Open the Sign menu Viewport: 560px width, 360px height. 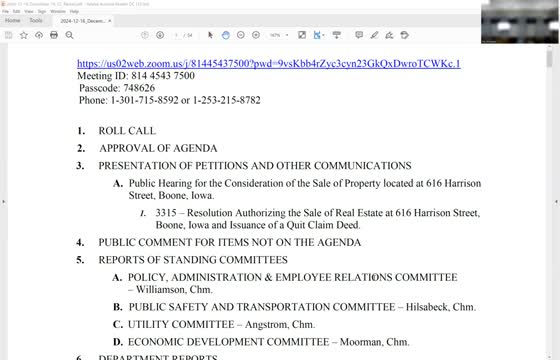coord(42,11)
